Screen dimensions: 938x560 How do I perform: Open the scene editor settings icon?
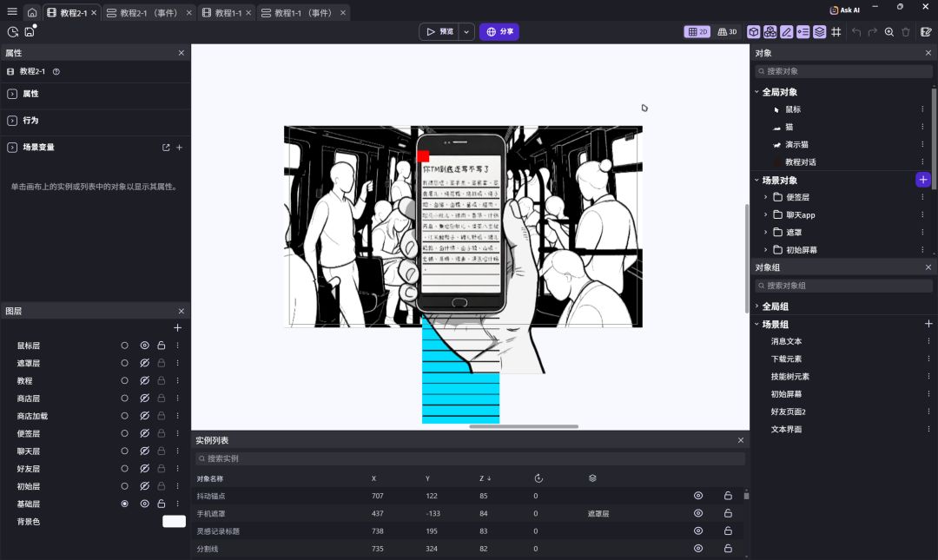926,32
